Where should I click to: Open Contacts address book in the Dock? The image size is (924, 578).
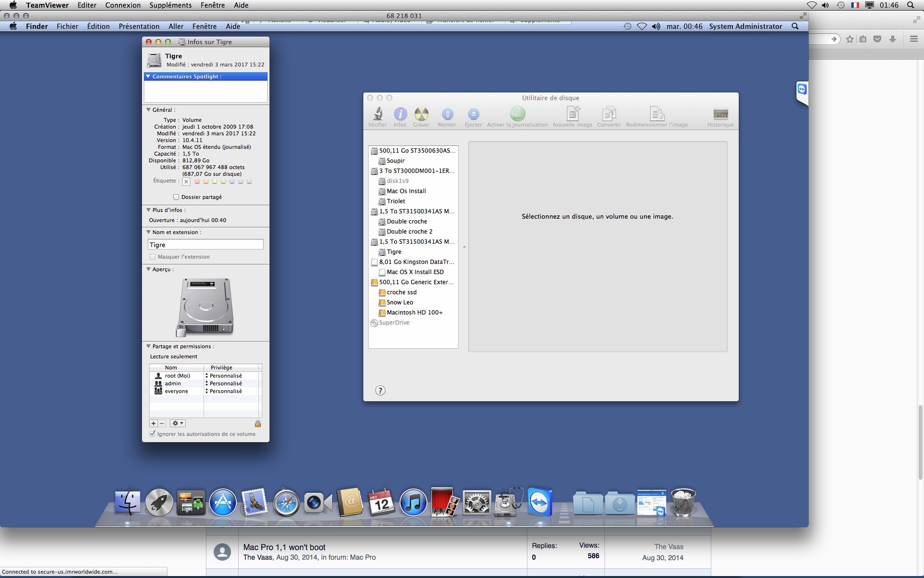[x=349, y=502]
